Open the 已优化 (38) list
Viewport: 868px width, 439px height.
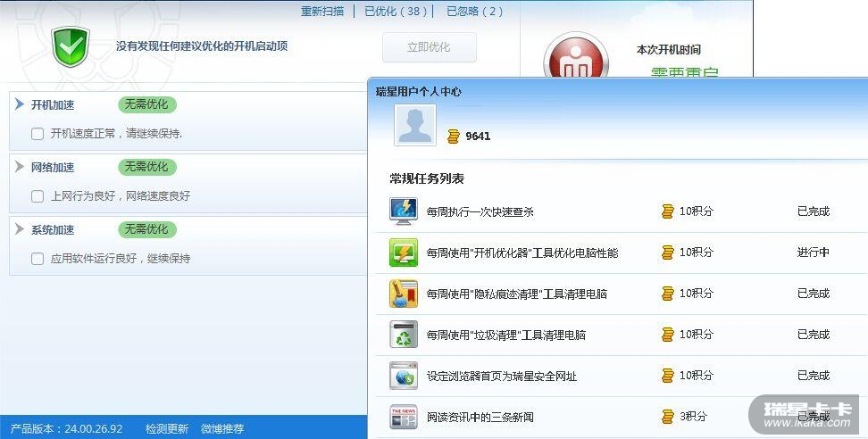point(396,11)
